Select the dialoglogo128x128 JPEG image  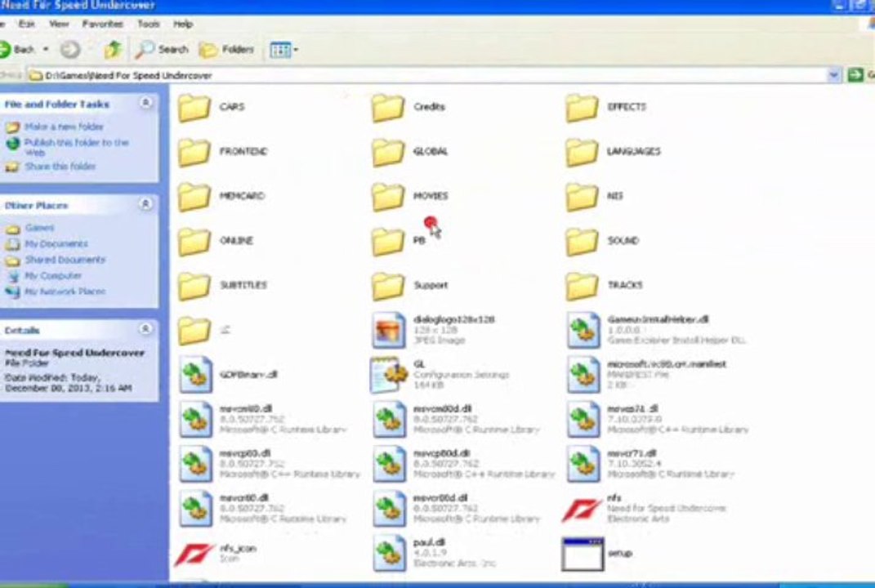pyautogui.click(x=434, y=330)
